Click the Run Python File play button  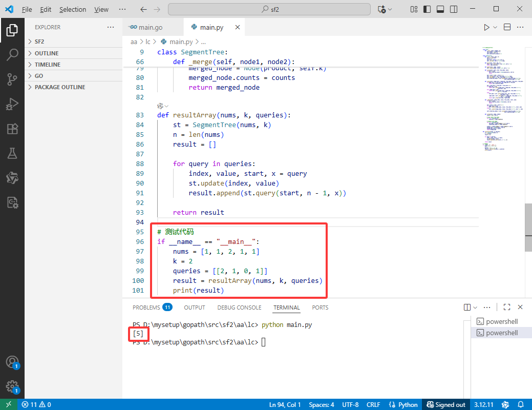(486, 27)
